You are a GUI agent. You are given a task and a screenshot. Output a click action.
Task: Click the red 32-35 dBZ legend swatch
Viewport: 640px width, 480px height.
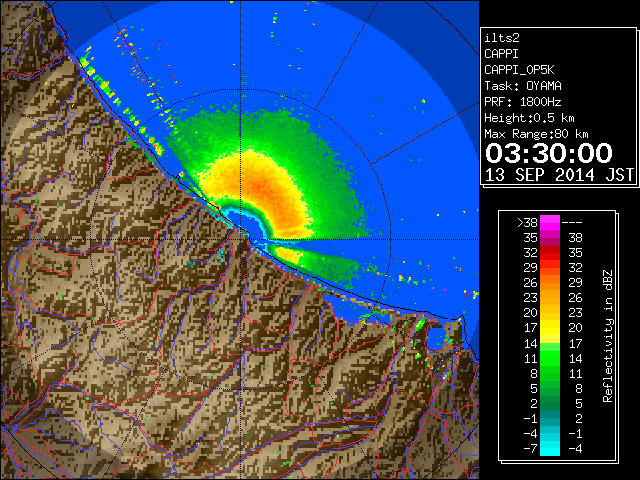pos(550,253)
